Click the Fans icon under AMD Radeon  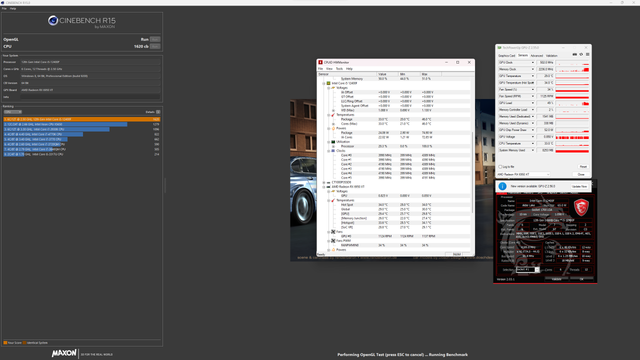click(x=333, y=232)
